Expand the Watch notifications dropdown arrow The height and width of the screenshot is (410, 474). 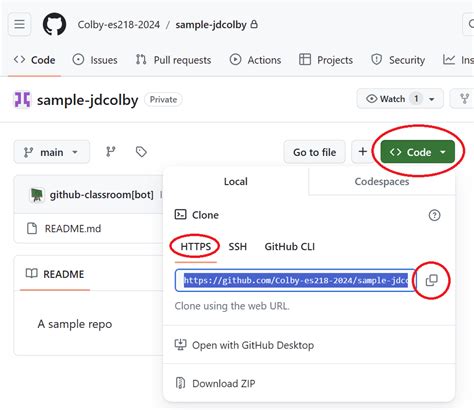click(432, 99)
